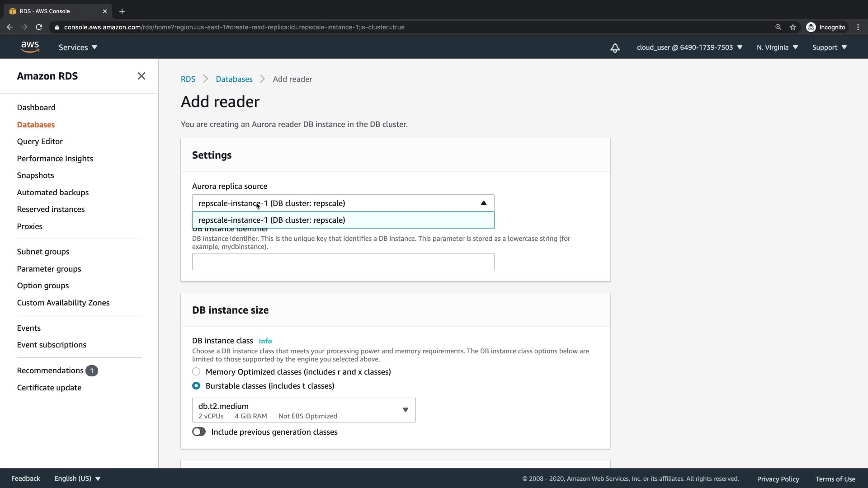
Task: Select Memory Optimized classes radio button
Action: [196, 371]
